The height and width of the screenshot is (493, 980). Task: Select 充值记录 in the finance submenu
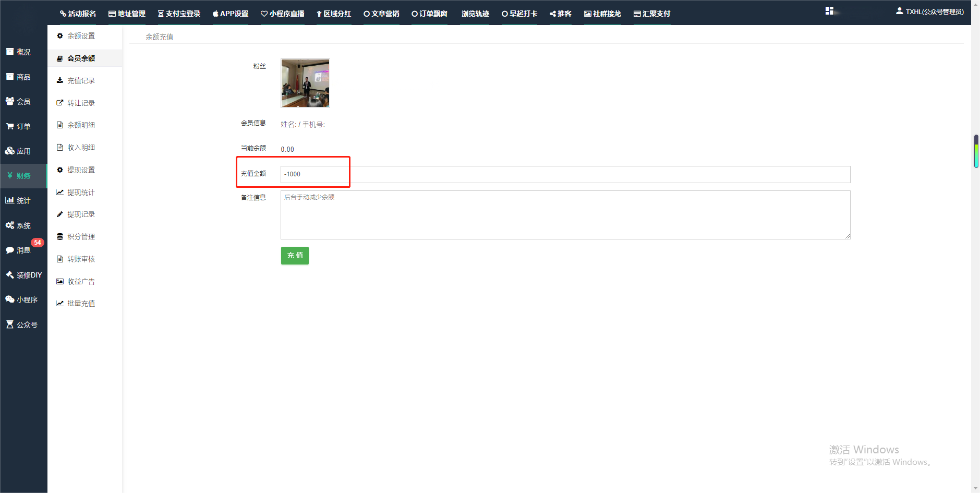pyautogui.click(x=81, y=81)
